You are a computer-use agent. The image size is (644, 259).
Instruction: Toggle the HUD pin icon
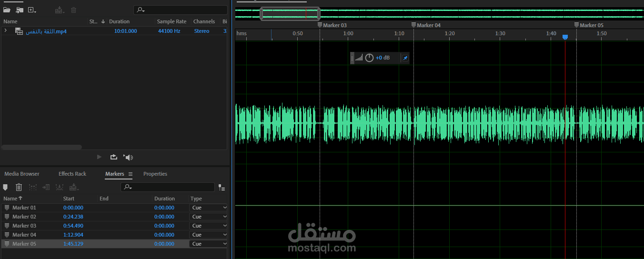pyautogui.click(x=405, y=58)
